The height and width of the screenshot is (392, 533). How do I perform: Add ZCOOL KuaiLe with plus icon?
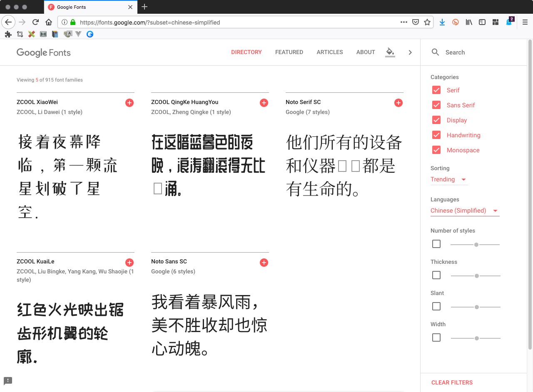[x=130, y=263]
